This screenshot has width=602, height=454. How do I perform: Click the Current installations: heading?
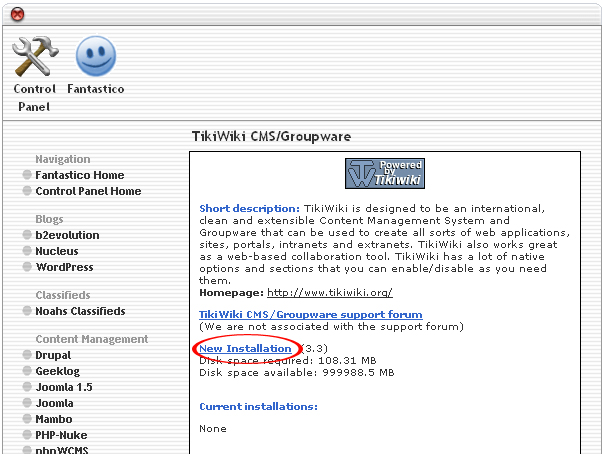coord(258,406)
